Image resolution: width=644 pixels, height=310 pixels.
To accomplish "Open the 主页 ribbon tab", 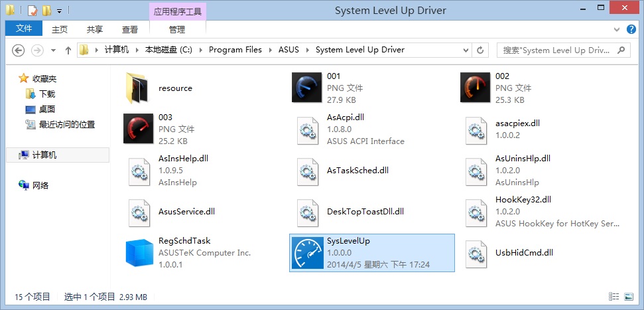I will (60, 30).
